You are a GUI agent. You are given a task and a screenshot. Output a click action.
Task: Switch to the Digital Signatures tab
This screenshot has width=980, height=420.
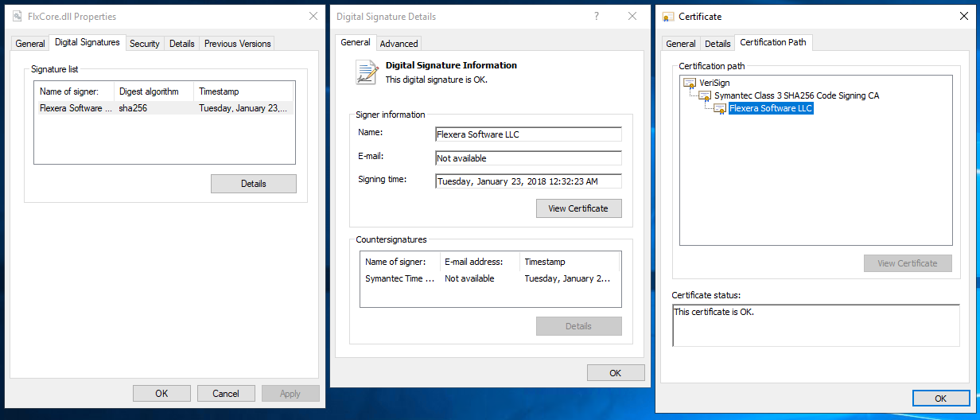(x=87, y=42)
